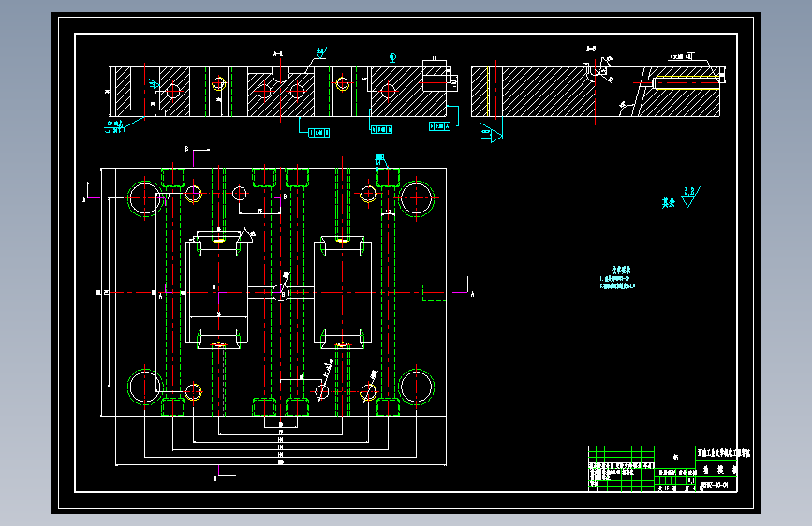Image resolution: width=812 pixels, height=526 pixels.
Task: Click the right cavity outline in plan view
Action: click(x=342, y=293)
